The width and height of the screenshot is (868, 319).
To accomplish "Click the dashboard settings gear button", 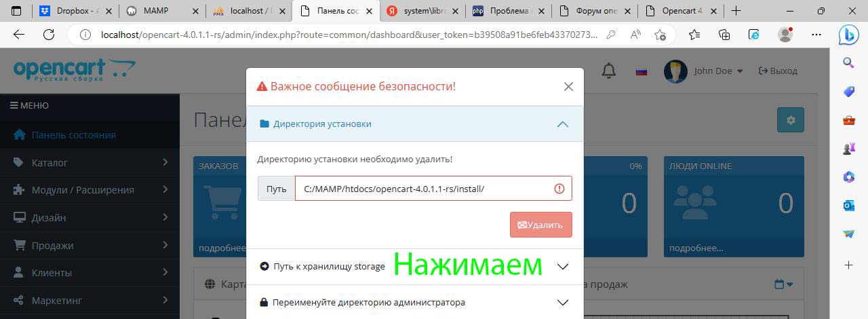I will 790,119.
